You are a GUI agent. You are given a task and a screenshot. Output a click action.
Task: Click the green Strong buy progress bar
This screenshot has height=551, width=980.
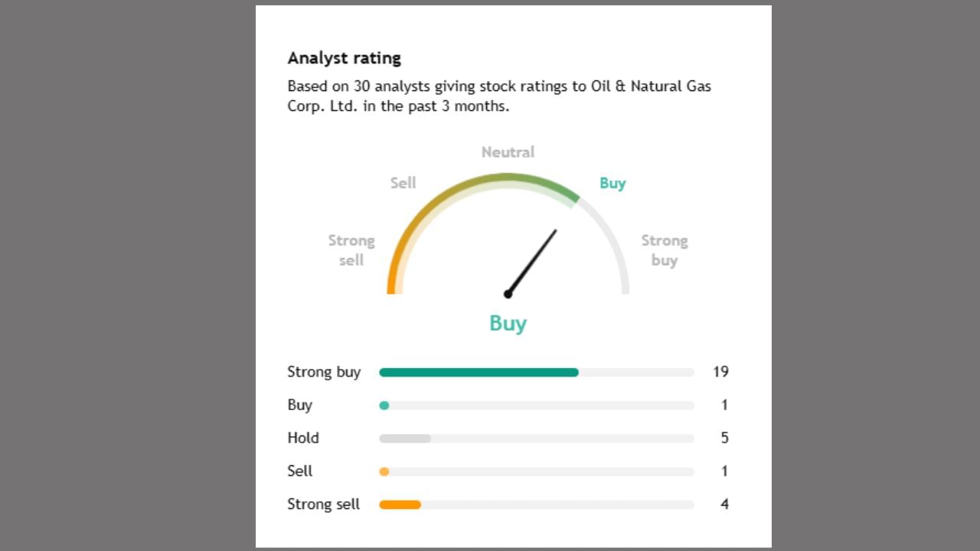pyautogui.click(x=479, y=373)
